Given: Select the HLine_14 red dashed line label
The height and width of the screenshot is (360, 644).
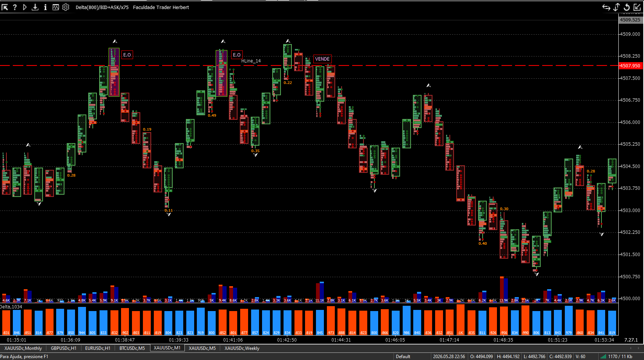Looking at the screenshot, I should coord(251,61).
